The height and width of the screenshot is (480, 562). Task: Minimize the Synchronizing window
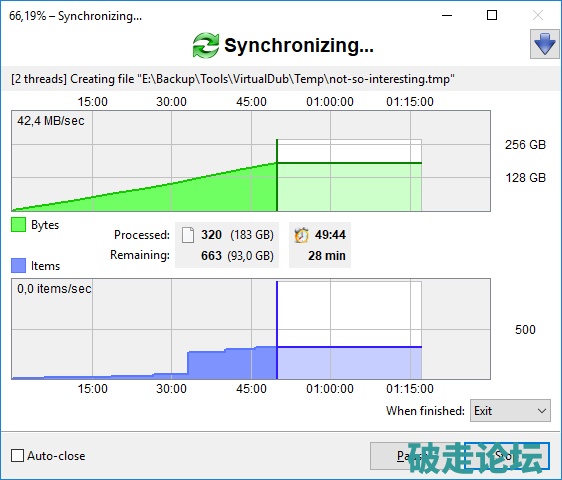(x=447, y=15)
